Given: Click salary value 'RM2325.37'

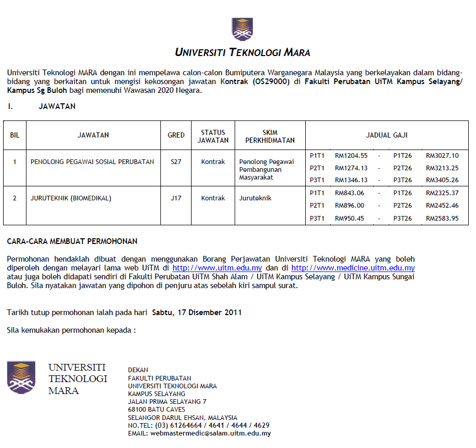Looking at the screenshot, I should click(442, 193).
